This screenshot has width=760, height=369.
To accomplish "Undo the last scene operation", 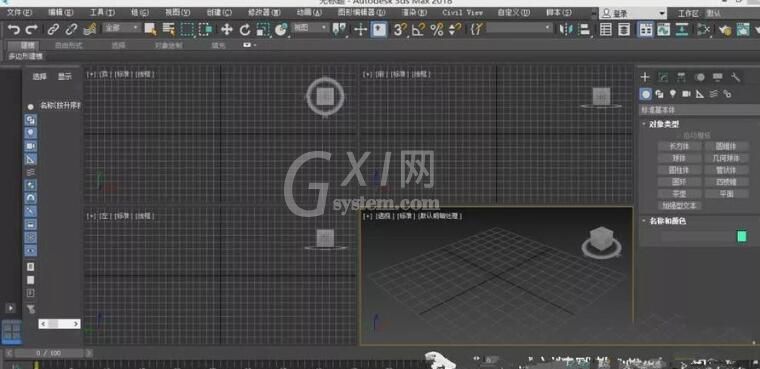I will pyautogui.click(x=14, y=30).
